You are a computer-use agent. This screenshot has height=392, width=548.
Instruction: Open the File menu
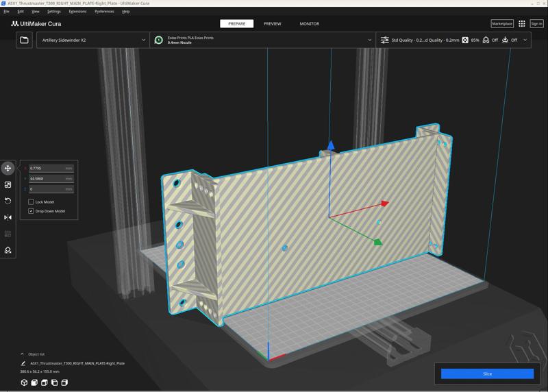click(6, 12)
